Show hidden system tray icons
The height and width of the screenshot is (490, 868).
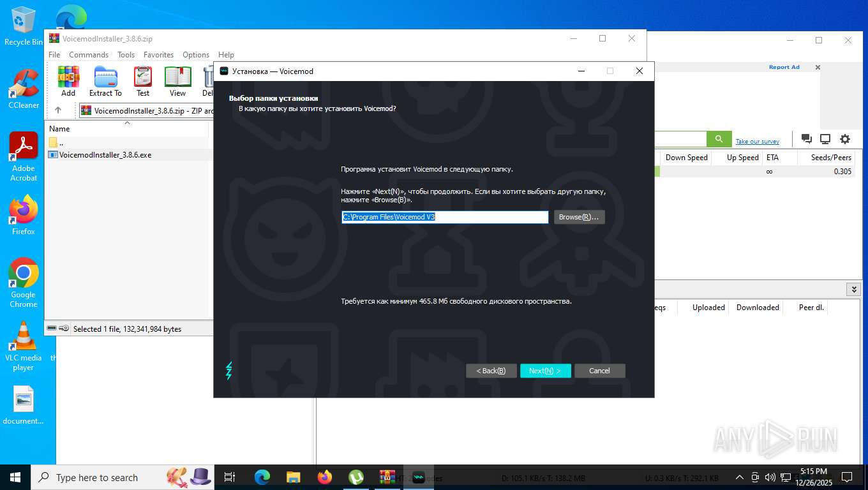coord(740,477)
